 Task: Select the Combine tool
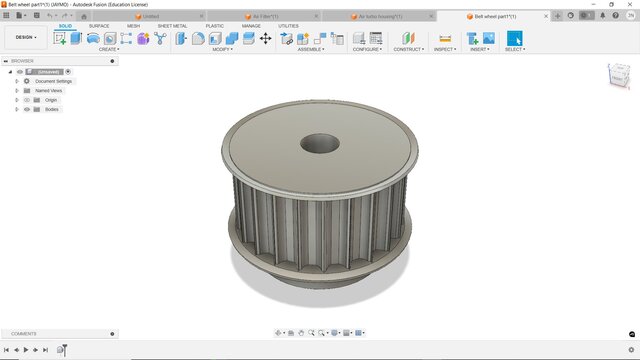(232, 38)
